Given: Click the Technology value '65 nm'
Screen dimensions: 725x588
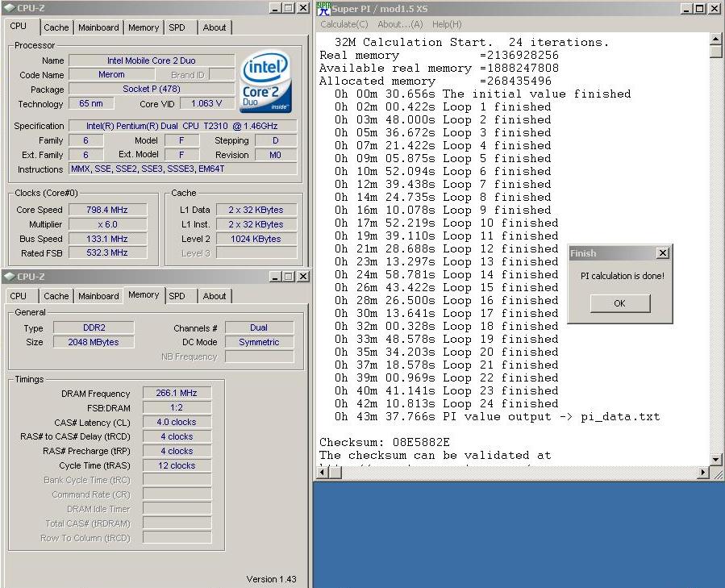Looking at the screenshot, I should click(91, 103).
